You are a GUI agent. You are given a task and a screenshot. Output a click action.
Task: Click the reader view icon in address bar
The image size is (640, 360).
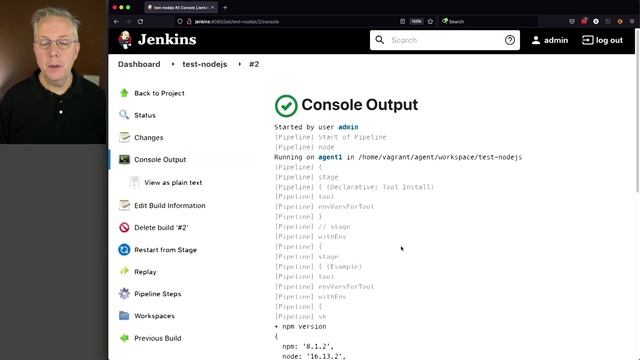[402, 21]
